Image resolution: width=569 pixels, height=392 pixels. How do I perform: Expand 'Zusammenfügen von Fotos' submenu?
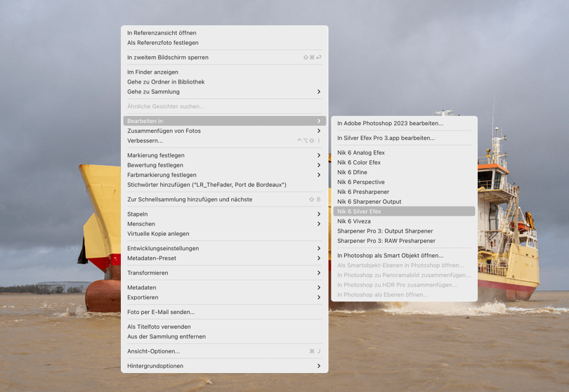224,131
